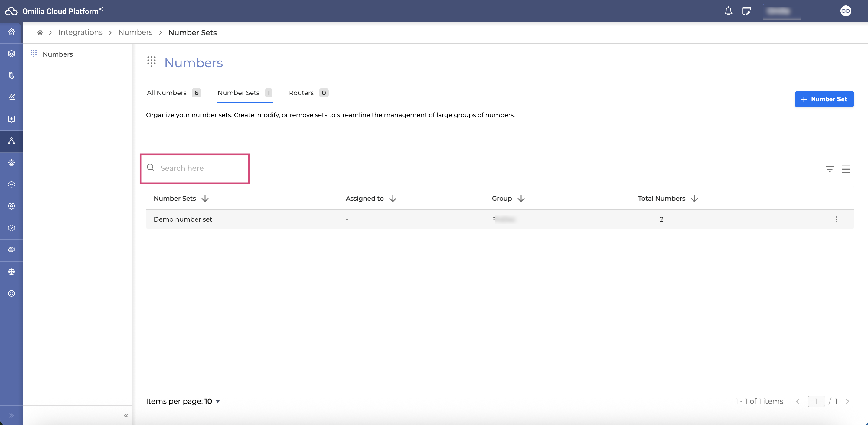Follow the Integrations breadcrumb link

click(x=80, y=32)
